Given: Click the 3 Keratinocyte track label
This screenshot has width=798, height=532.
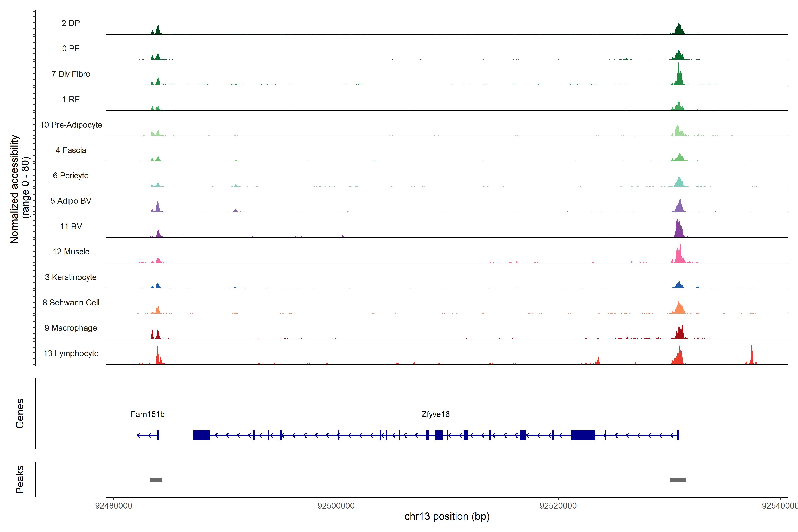Looking at the screenshot, I should click(70, 277).
